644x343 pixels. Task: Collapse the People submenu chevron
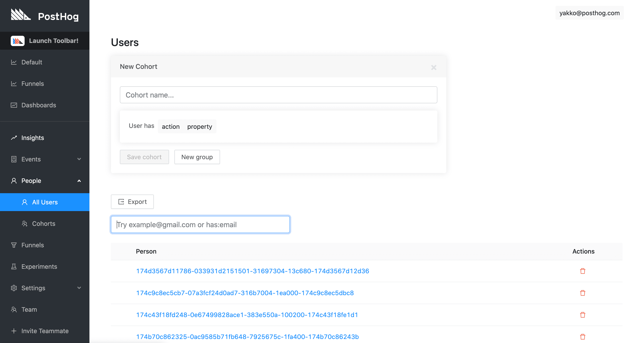click(79, 181)
